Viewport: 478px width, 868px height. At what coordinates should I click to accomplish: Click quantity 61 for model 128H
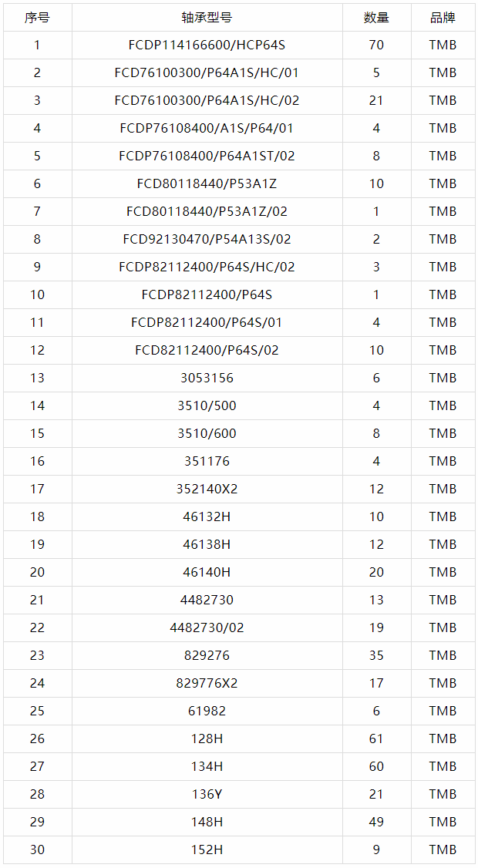click(x=377, y=738)
